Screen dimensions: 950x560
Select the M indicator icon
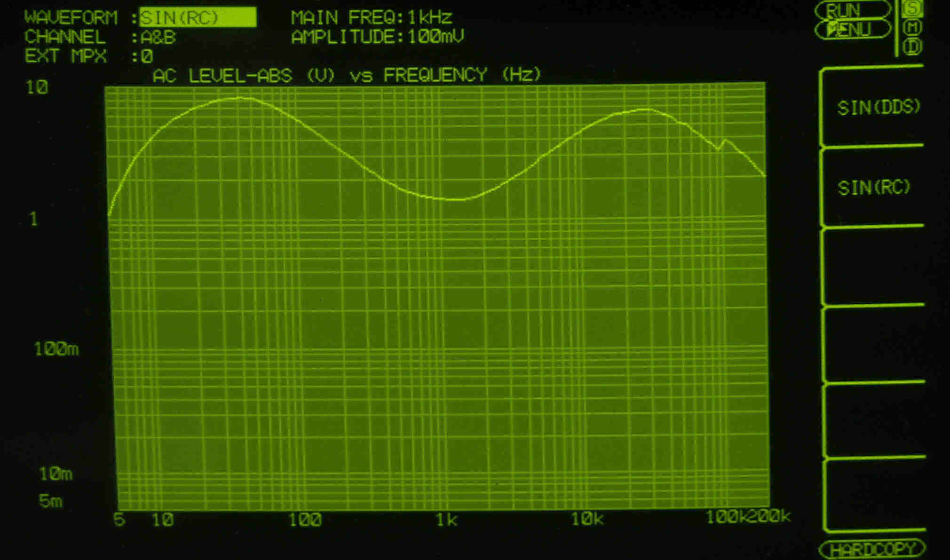[913, 28]
